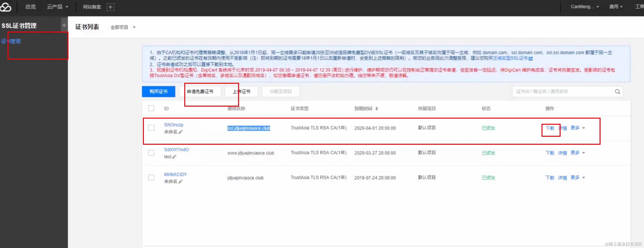This screenshot has height=248, width=644.
Task: Click the 已颁发 status in the SdXW7mdO row
Action: 488,153
